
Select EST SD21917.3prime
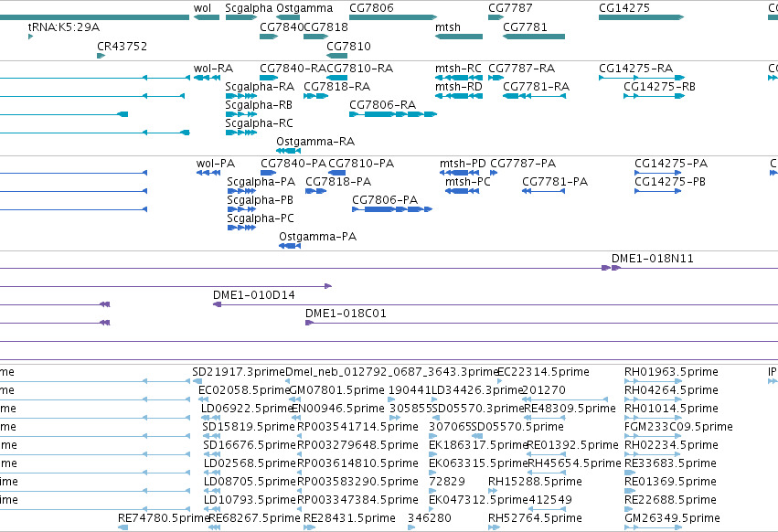tap(239, 372)
